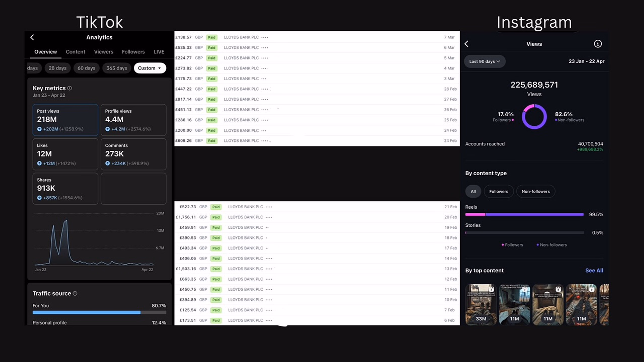
Task: Select the Likes metric card
Action: point(65,154)
